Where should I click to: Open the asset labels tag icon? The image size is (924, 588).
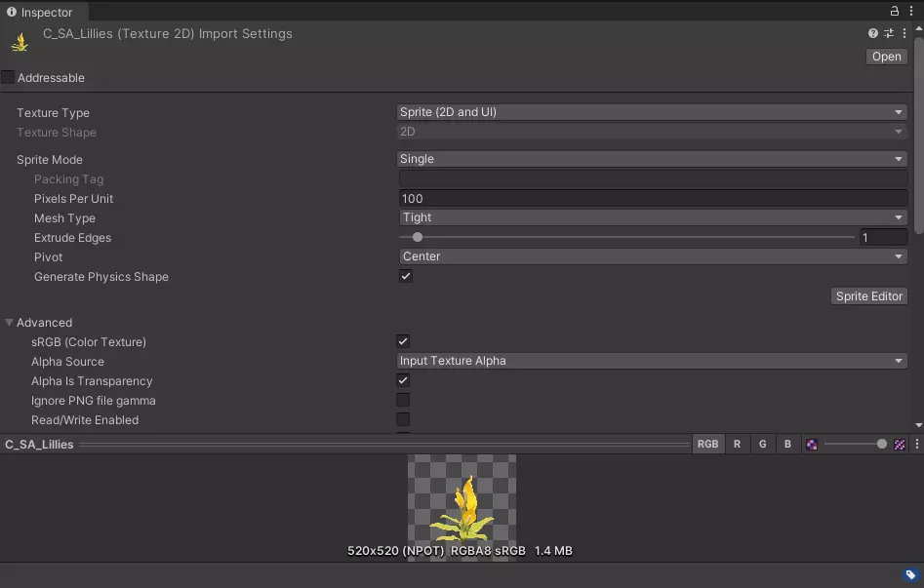[x=910, y=575]
